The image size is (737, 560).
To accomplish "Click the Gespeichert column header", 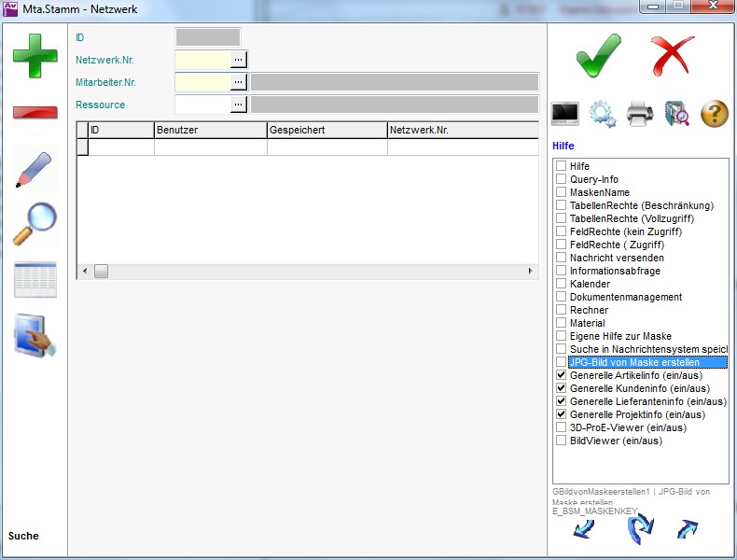I will click(327, 130).
